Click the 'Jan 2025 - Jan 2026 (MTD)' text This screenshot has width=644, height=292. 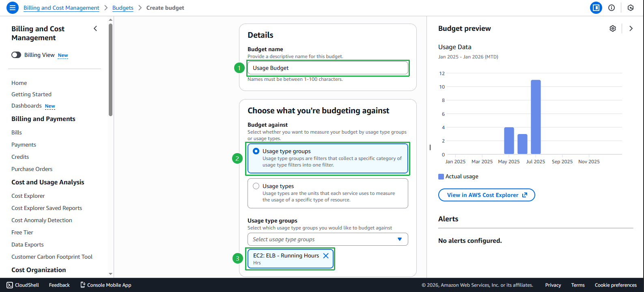pyautogui.click(x=468, y=57)
